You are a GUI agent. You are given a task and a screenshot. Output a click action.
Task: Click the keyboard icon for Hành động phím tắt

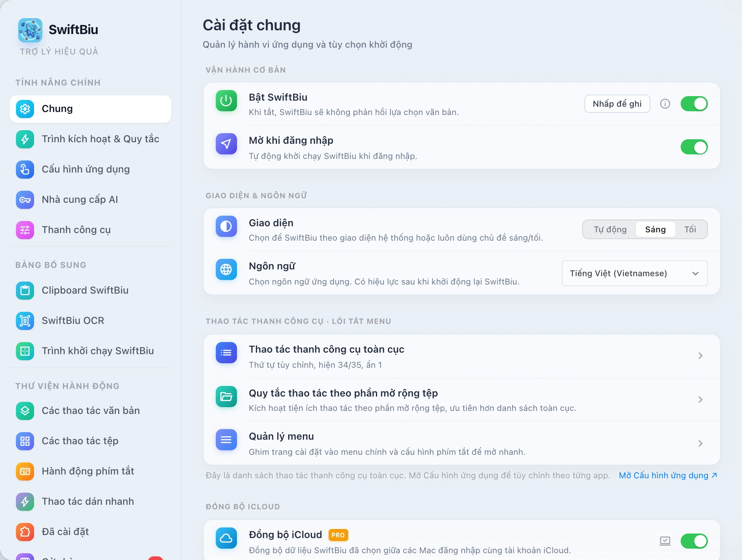coord(25,471)
